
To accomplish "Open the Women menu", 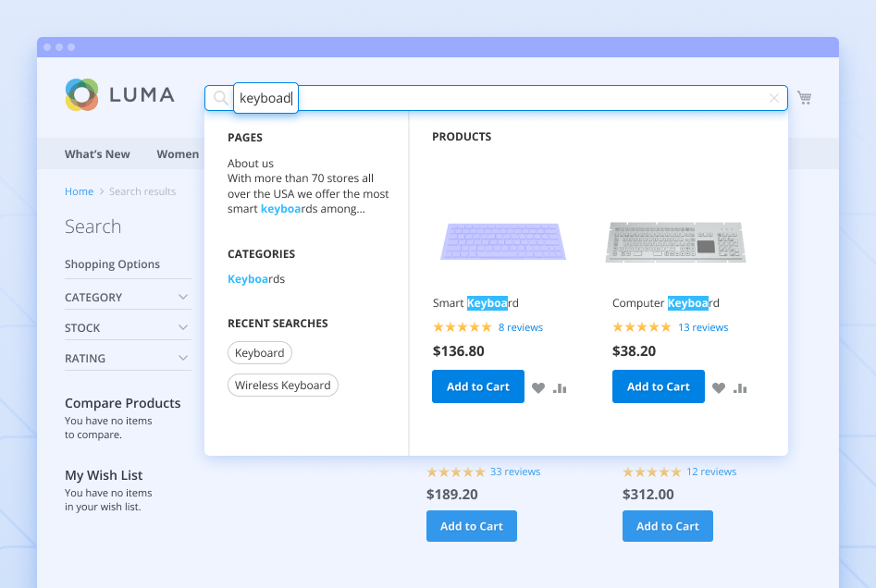I will [x=178, y=153].
